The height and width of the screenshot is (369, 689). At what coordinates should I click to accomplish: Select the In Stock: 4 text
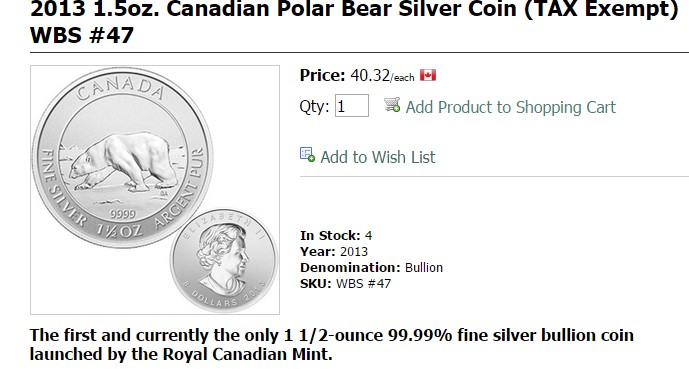click(x=336, y=235)
